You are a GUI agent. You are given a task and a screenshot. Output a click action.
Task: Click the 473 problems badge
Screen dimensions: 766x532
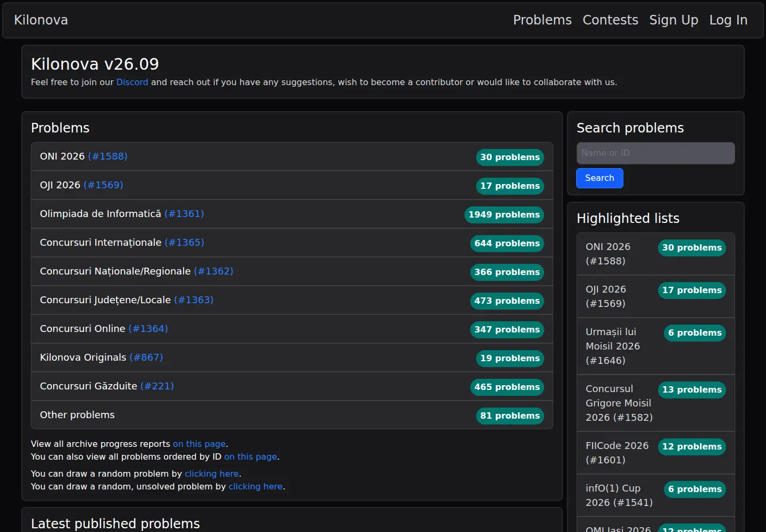click(507, 301)
